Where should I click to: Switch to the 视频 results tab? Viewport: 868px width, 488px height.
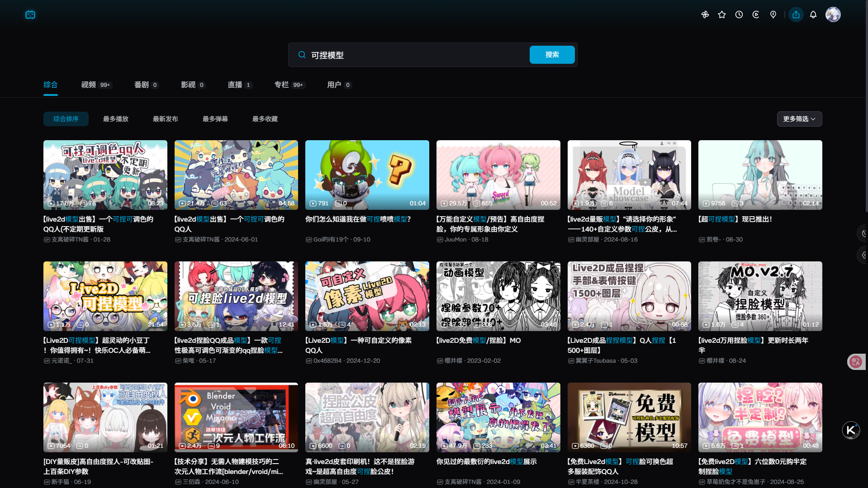[89, 85]
